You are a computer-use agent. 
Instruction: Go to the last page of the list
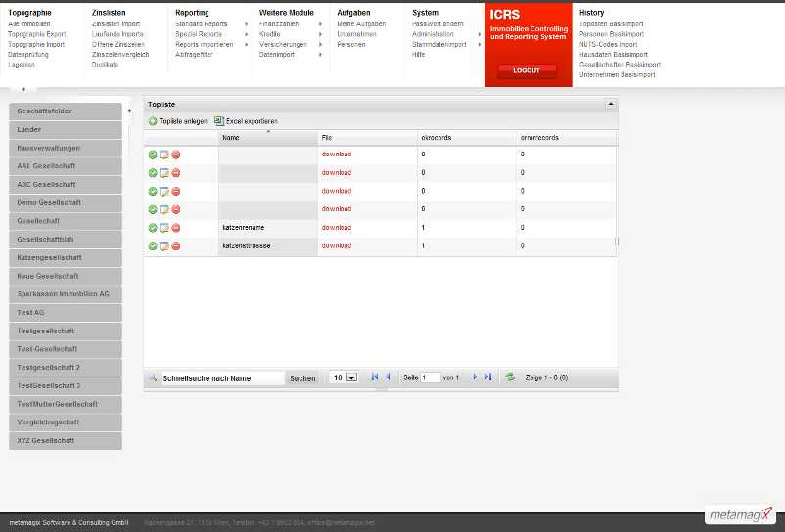click(x=488, y=377)
